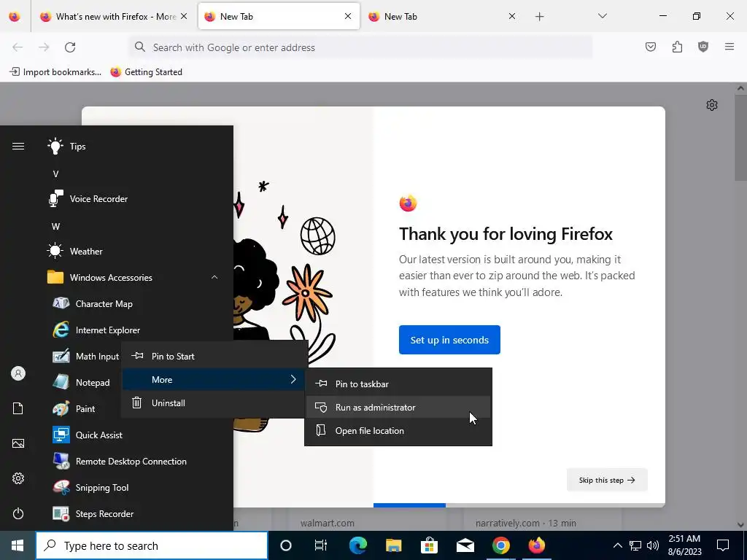Open Cortana circle on the taskbar
This screenshot has width=747, height=560.
(285, 545)
